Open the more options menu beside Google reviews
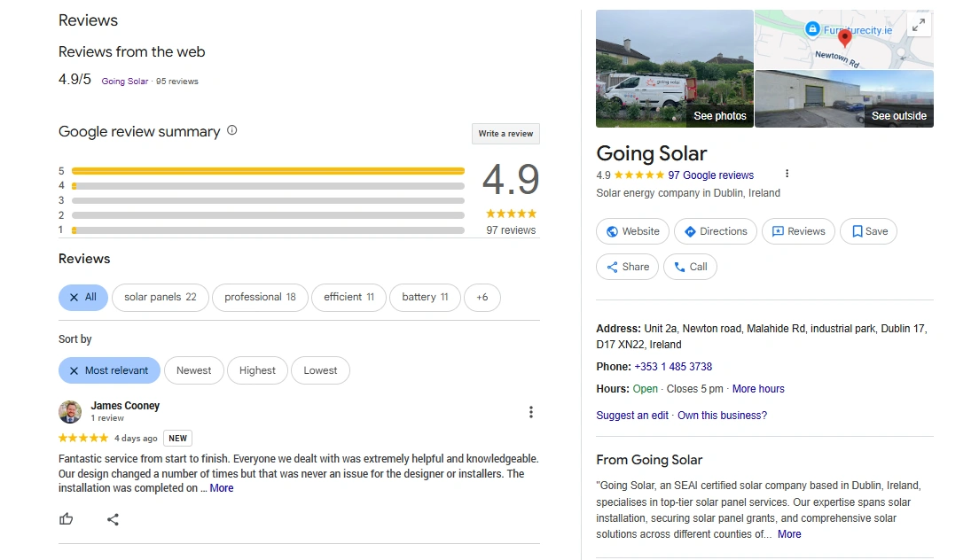Viewport: 979px width, 560px height. [787, 175]
